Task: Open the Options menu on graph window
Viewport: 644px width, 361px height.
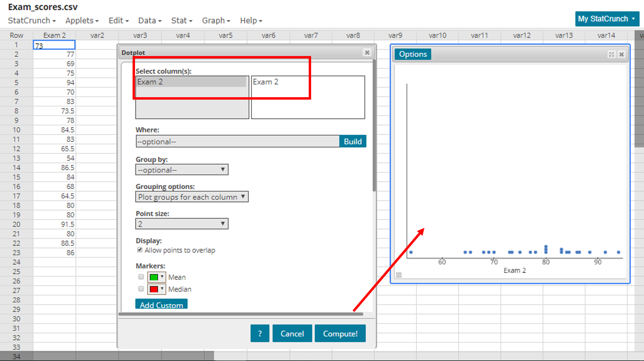Action: 413,54
